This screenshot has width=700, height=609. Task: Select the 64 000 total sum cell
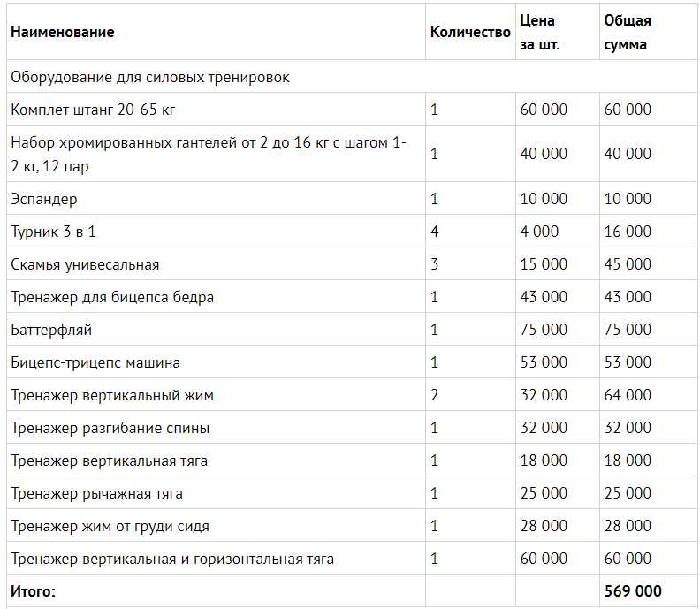coord(628,395)
